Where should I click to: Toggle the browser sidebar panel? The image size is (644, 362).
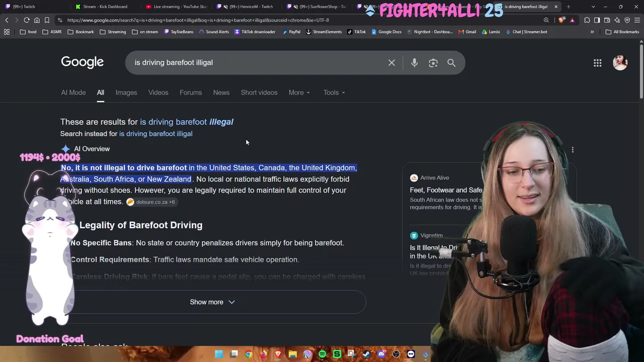coord(597,20)
